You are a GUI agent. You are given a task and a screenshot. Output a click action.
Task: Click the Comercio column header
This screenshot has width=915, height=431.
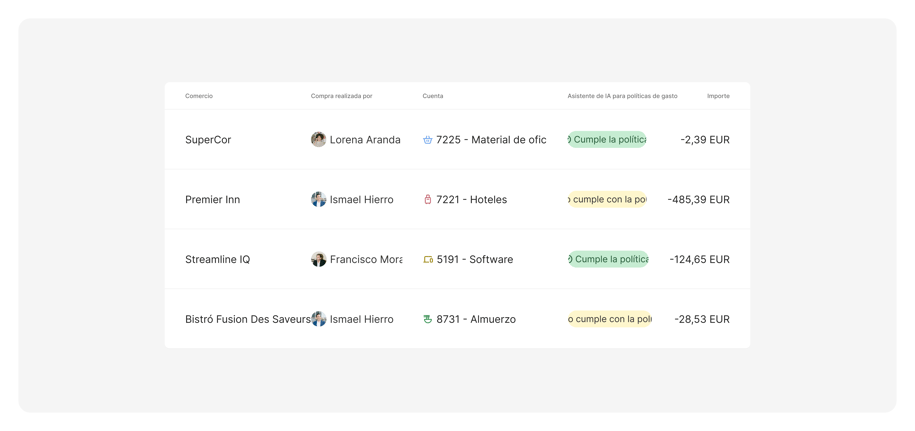coord(199,96)
